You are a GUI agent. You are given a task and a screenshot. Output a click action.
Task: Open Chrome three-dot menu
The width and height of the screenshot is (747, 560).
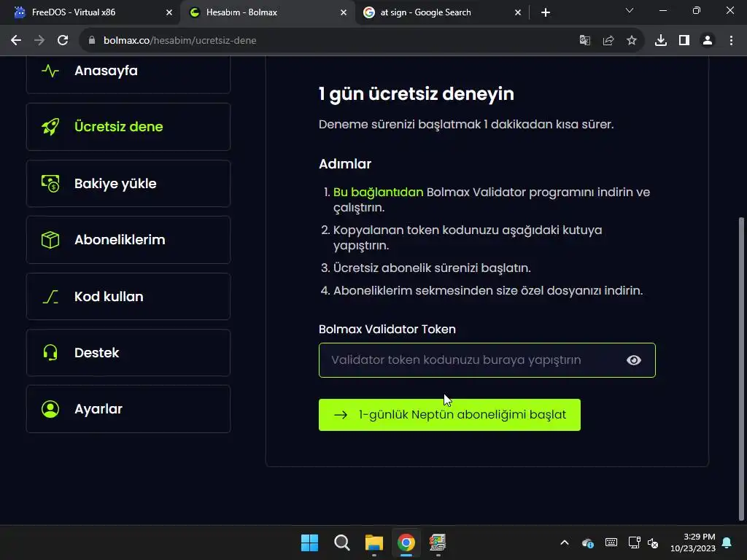pos(731,41)
